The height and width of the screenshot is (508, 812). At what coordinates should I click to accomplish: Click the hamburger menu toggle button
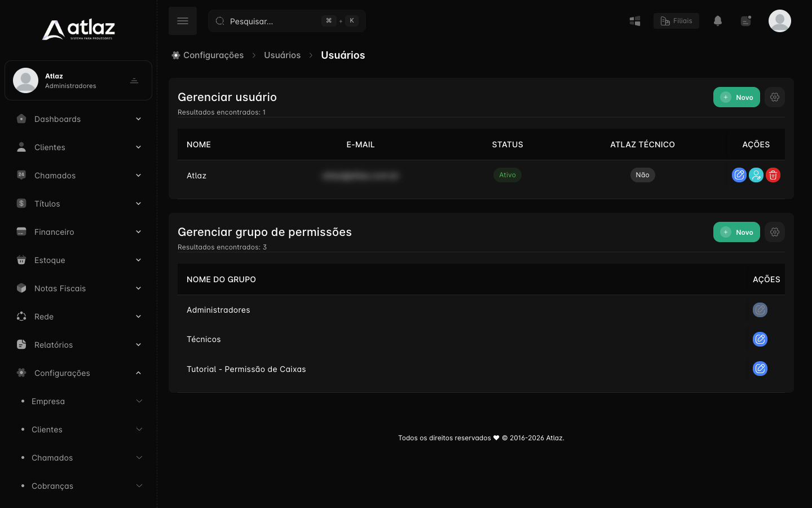click(183, 21)
